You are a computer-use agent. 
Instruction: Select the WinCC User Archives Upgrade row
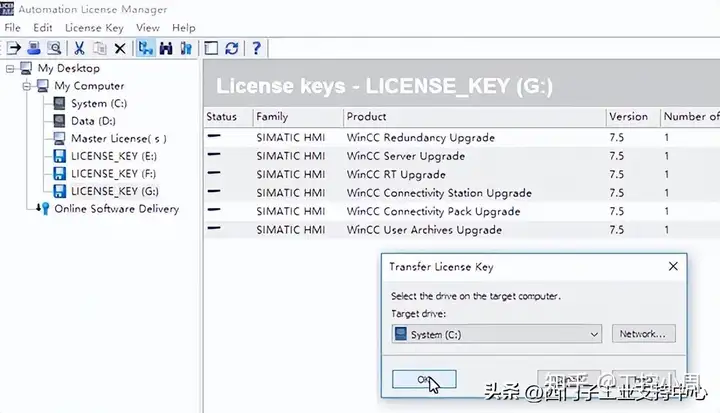461,229
